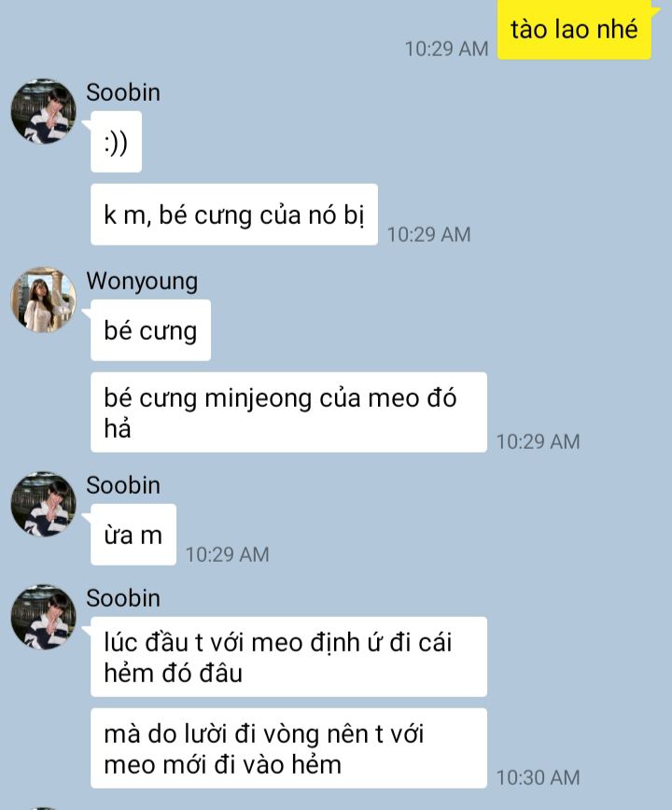The width and height of the screenshot is (672, 810).
Task: Open Soobin's avatar beside the ":))" message
Action: tap(43, 111)
